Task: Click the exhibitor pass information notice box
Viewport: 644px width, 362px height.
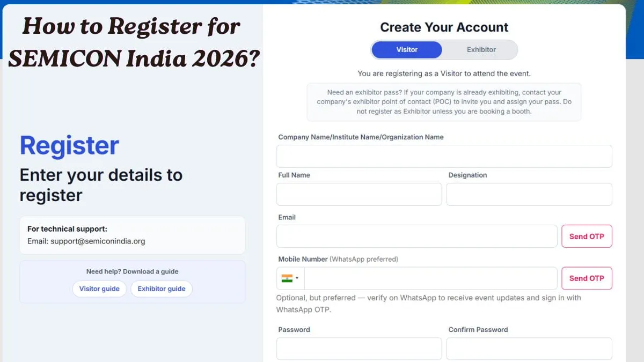Action: click(444, 102)
